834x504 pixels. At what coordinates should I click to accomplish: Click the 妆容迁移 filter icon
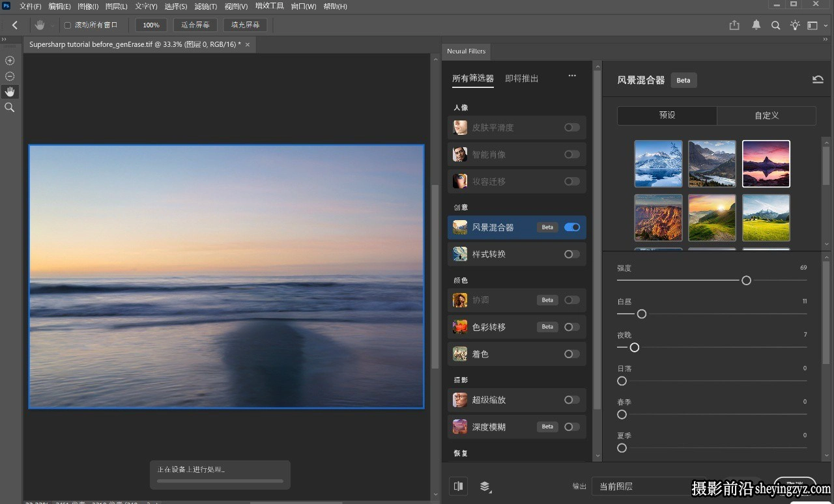coord(460,181)
